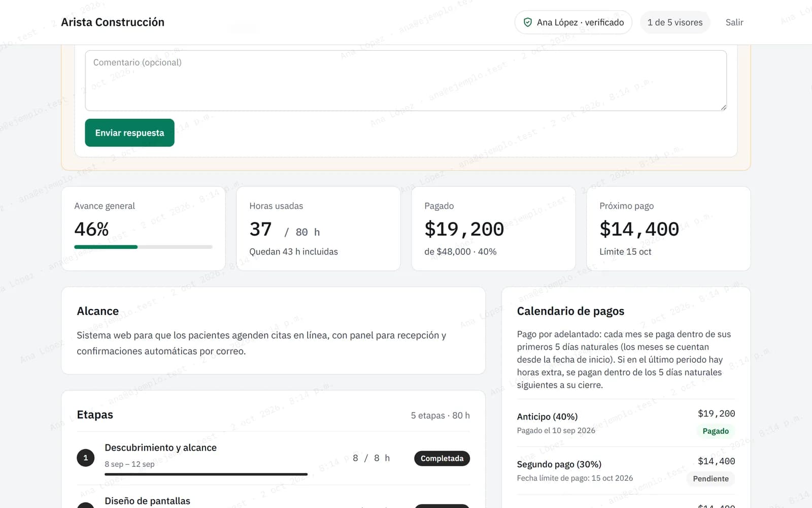Screen dimensions: 812x508
Task: Click the "8 sep – 12 sep" dates
Action: [x=129, y=464]
